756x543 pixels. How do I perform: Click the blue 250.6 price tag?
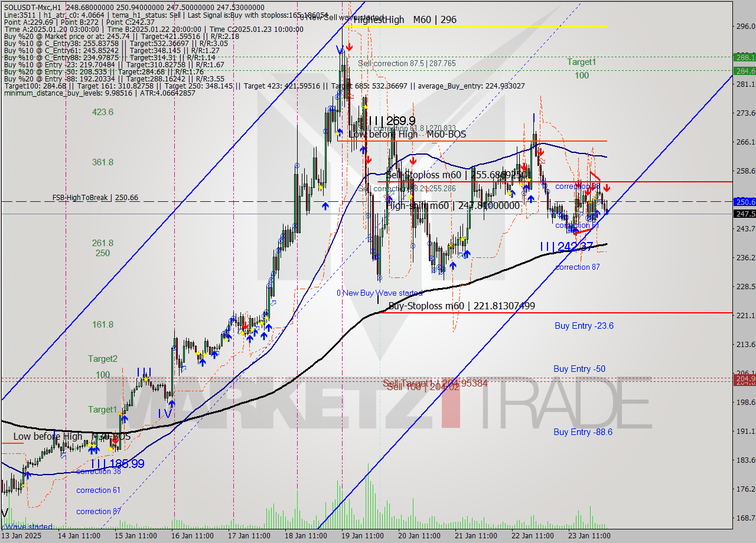[x=744, y=201]
